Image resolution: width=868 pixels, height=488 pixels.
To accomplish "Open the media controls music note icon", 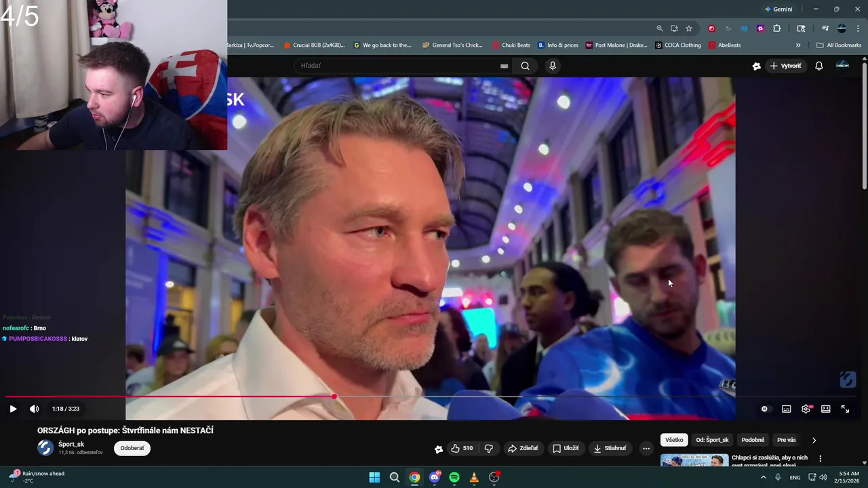I will point(825,28).
